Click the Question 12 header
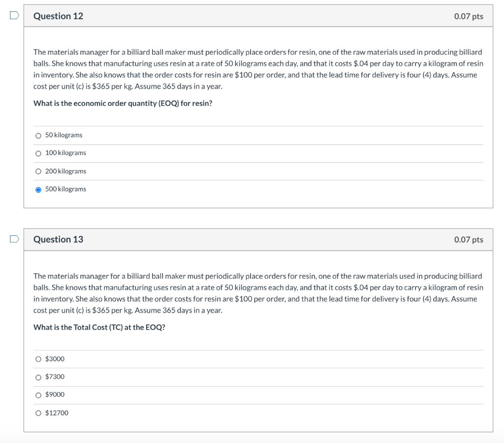Screen dimensions: 504x443 point(58,16)
